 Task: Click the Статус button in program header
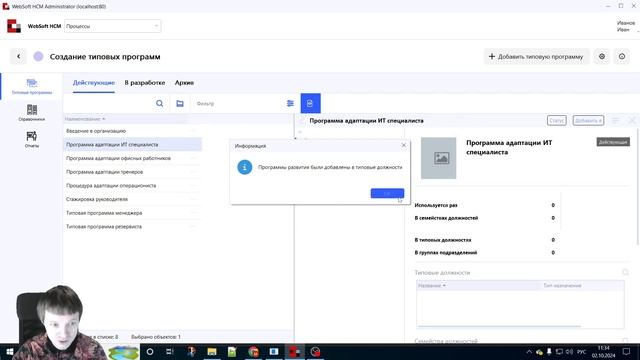coord(557,120)
